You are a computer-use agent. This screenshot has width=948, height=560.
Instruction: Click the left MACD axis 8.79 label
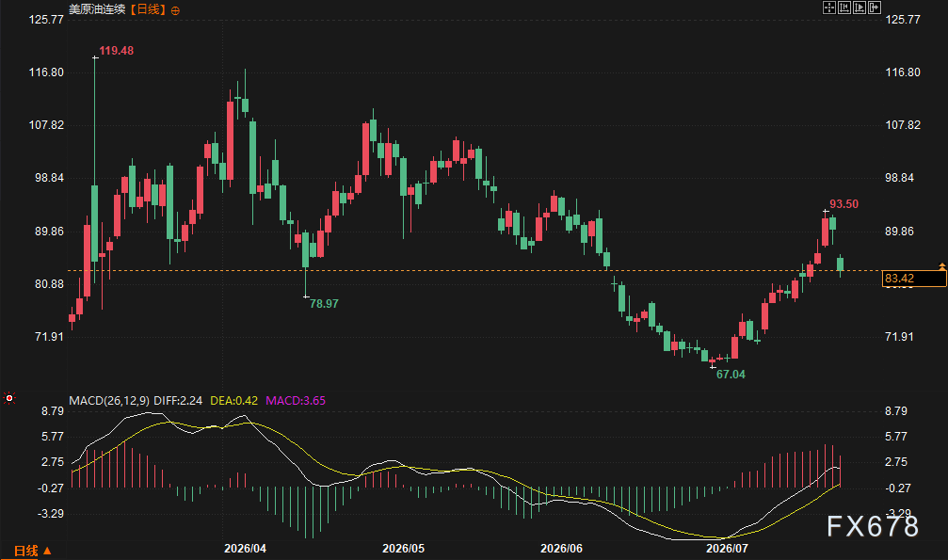point(53,411)
